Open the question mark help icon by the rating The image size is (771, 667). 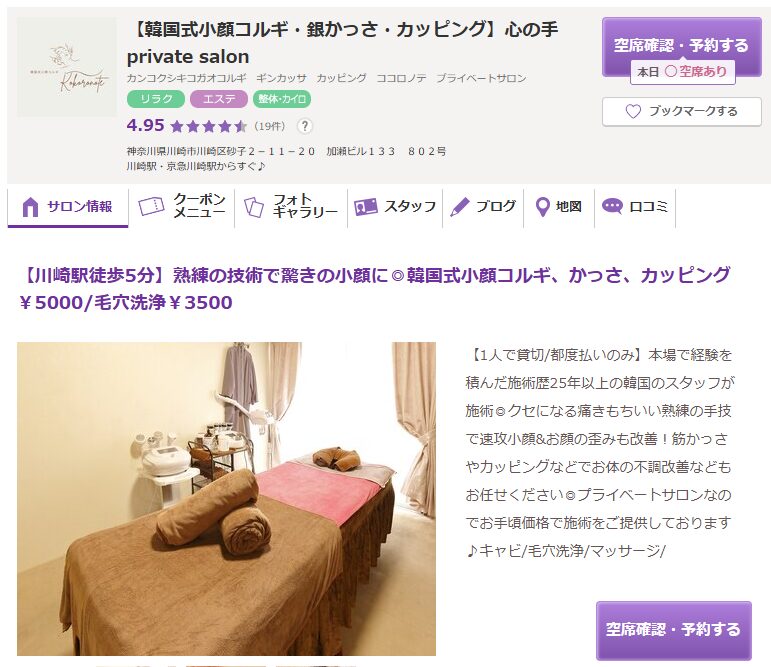pyautogui.click(x=305, y=126)
